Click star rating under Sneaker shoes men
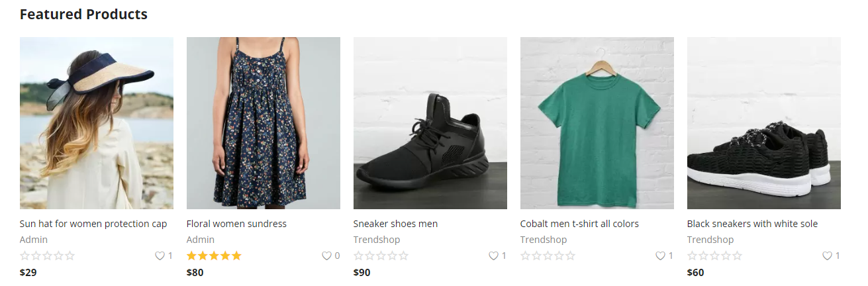Viewport: 868px width, 286px height. click(381, 256)
